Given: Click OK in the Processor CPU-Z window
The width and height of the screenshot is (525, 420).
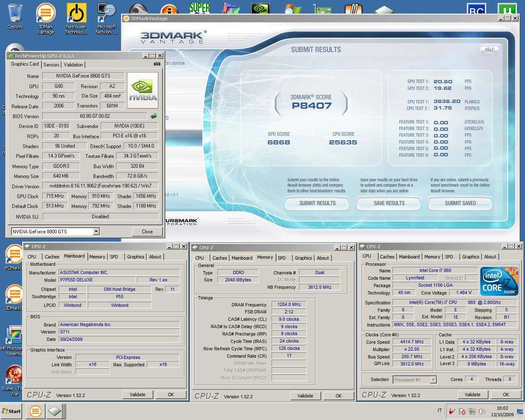Looking at the screenshot, I should (x=506, y=395).
